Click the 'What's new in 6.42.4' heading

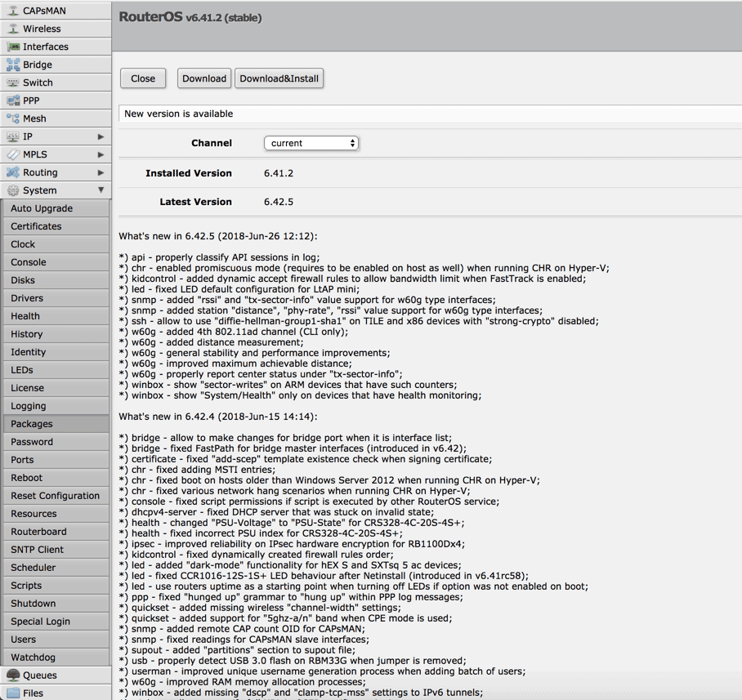tap(218, 417)
